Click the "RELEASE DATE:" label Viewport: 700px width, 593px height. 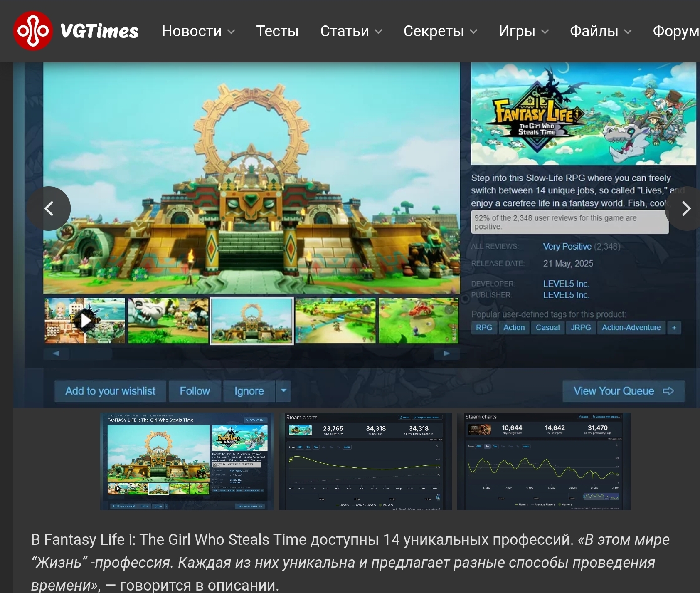point(498,264)
